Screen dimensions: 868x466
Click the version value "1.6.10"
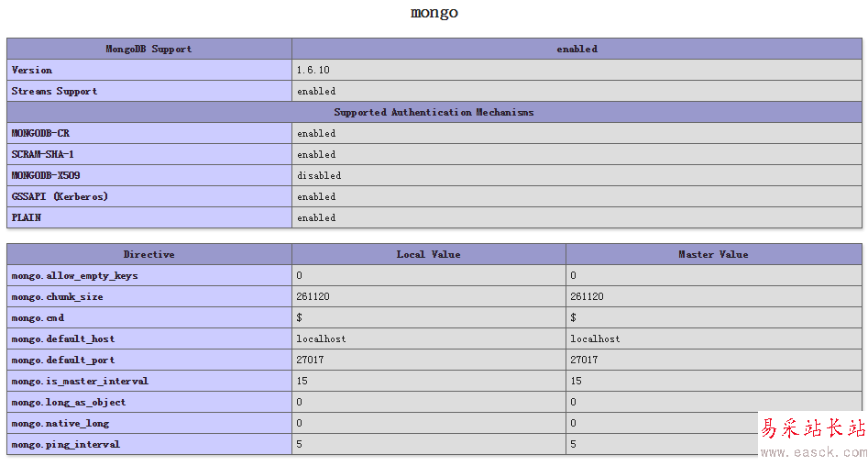pyautogui.click(x=313, y=70)
